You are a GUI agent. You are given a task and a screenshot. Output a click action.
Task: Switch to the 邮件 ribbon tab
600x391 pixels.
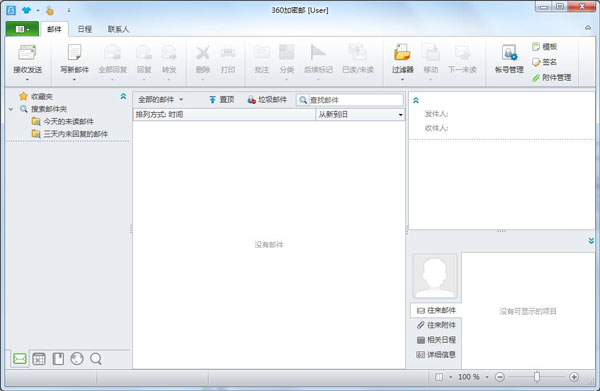coord(54,29)
